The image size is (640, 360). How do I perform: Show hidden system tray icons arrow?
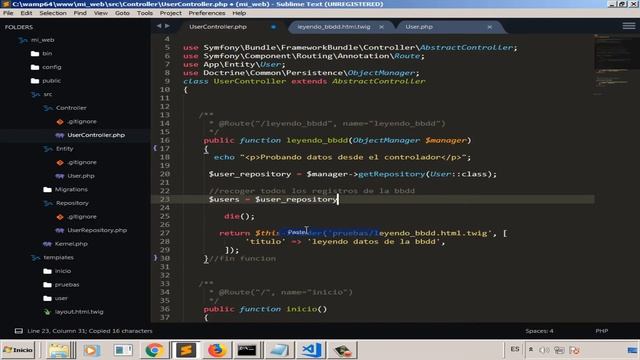pyautogui.click(x=531, y=350)
